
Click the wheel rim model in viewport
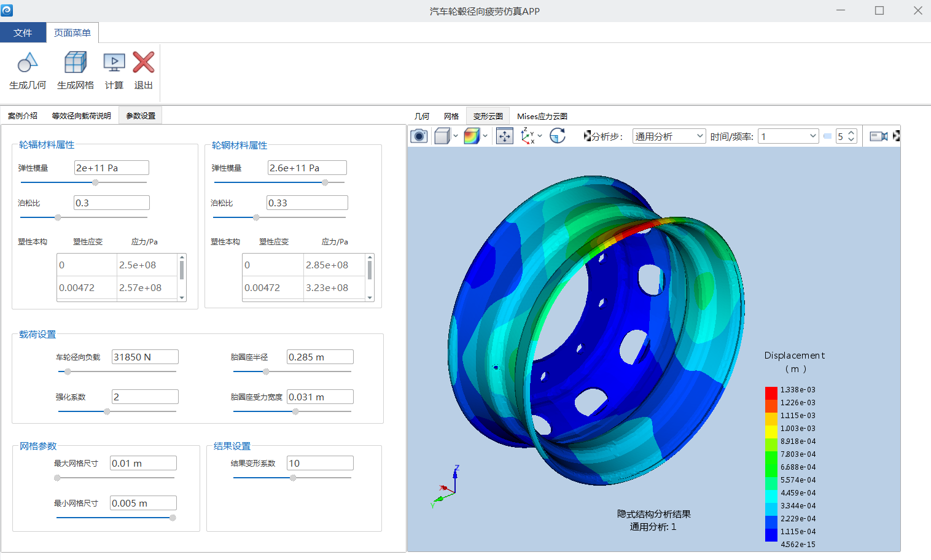coord(596,332)
